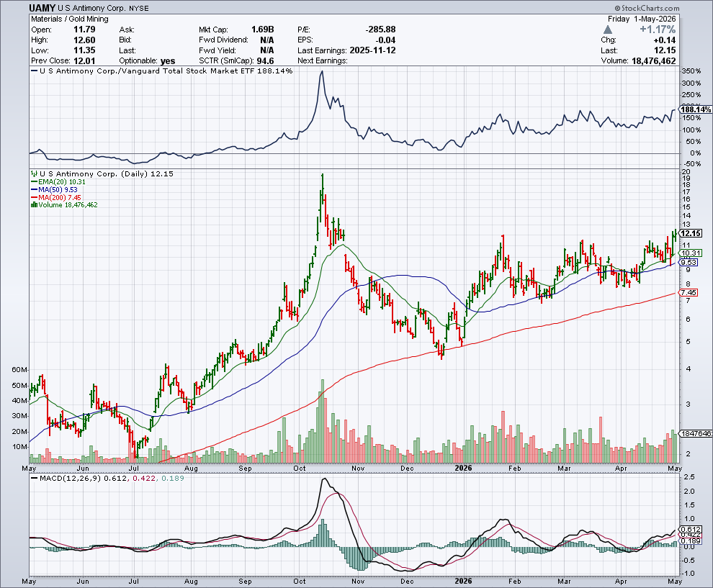713x588 pixels.
Task: Click the +1.17% percent change value
Action: [x=657, y=30]
